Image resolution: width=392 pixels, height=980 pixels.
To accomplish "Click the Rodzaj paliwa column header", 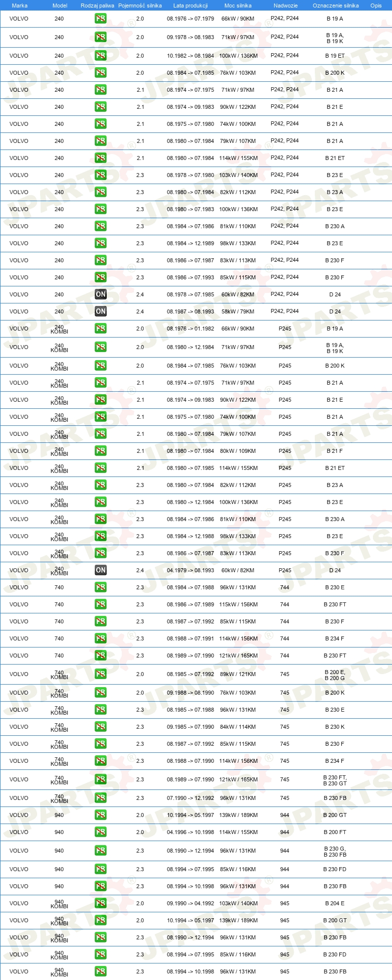I will [97, 6].
